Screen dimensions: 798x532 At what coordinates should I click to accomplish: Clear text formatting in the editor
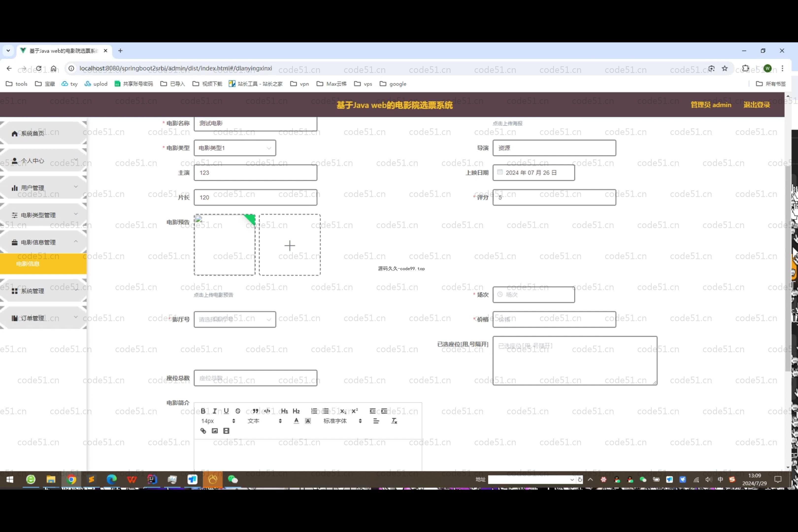[394, 421]
